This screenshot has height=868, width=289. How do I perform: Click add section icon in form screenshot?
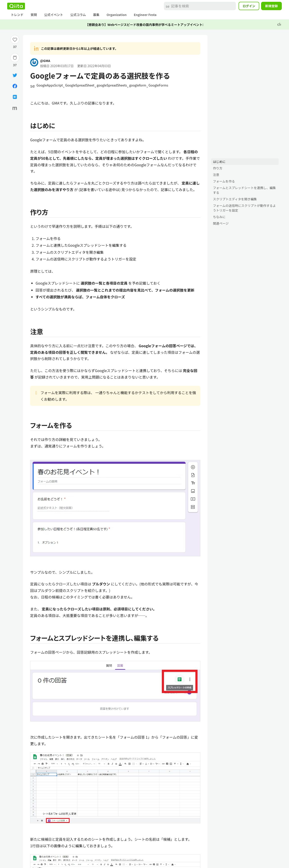(193, 507)
